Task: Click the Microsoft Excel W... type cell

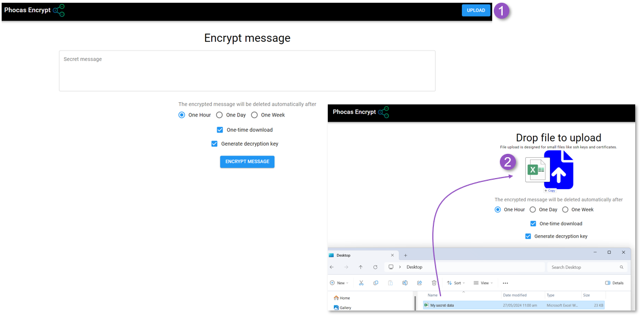Action: [x=562, y=306]
